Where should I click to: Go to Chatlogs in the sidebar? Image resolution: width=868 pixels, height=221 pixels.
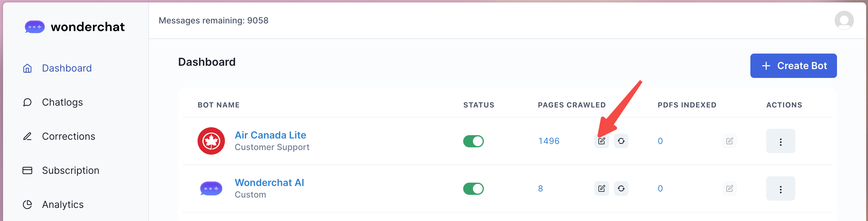click(x=62, y=102)
